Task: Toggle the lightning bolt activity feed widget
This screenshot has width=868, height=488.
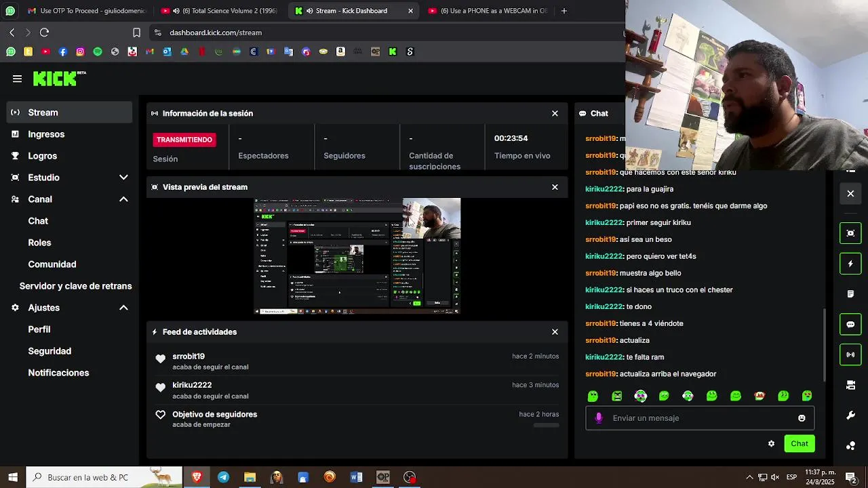Action: (850, 264)
